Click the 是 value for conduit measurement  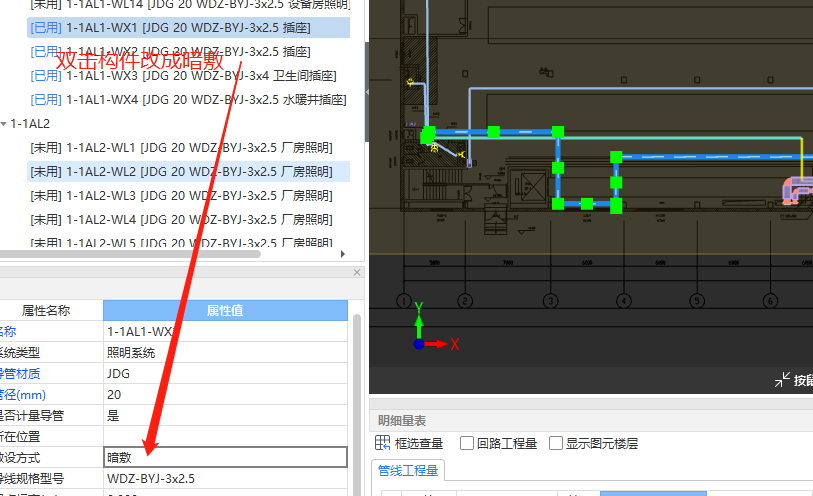(225, 416)
